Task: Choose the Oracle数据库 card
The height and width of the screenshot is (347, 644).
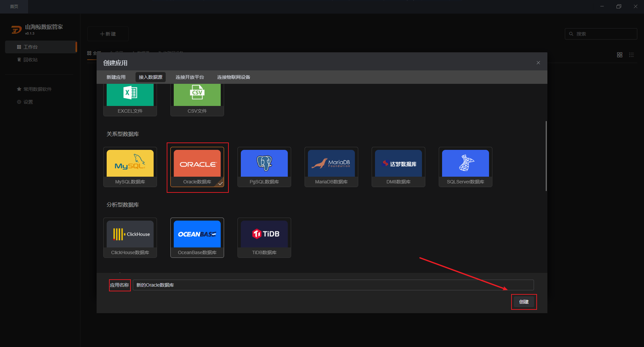Action: pos(197,167)
